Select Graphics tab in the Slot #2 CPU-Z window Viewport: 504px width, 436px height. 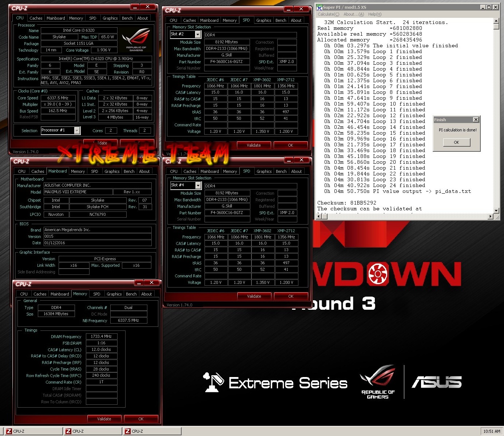(263, 20)
